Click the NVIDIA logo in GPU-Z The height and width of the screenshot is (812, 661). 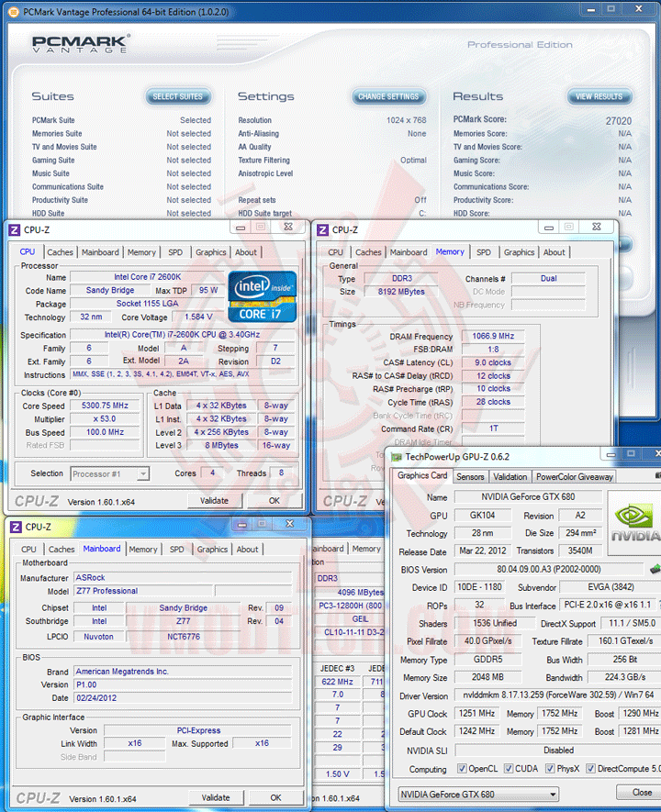pyautogui.click(x=634, y=520)
